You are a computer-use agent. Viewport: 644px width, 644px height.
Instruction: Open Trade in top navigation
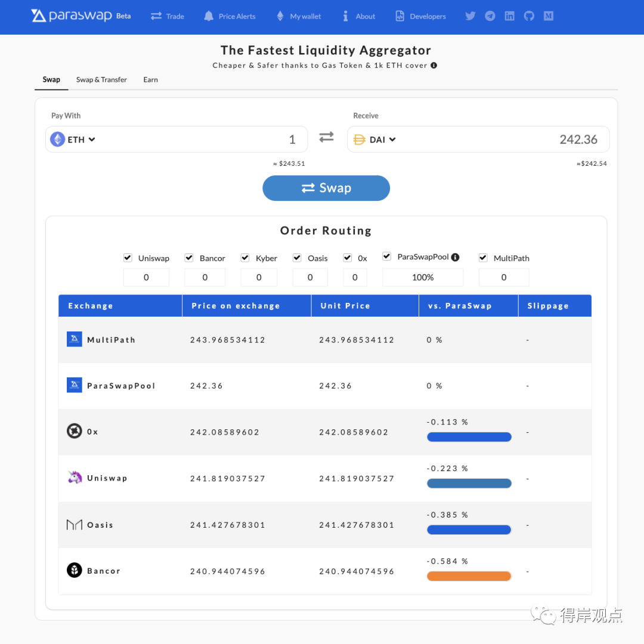coord(167,17)
